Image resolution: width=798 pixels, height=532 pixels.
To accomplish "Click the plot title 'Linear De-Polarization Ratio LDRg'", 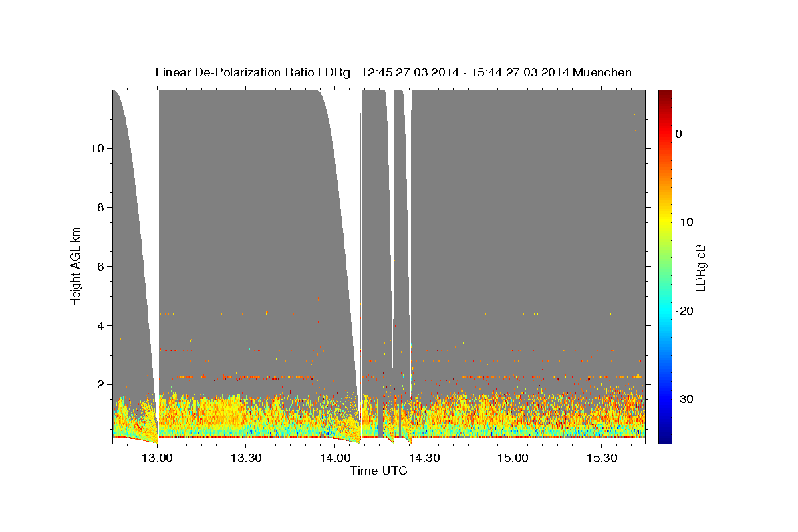I will click(x=252, y=72).
